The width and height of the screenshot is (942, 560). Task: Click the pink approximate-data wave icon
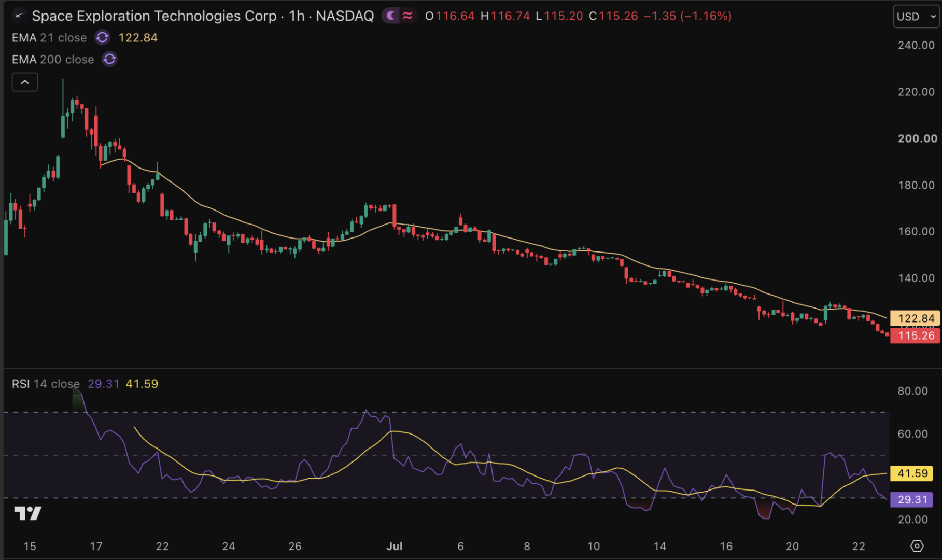coord(408,16)
